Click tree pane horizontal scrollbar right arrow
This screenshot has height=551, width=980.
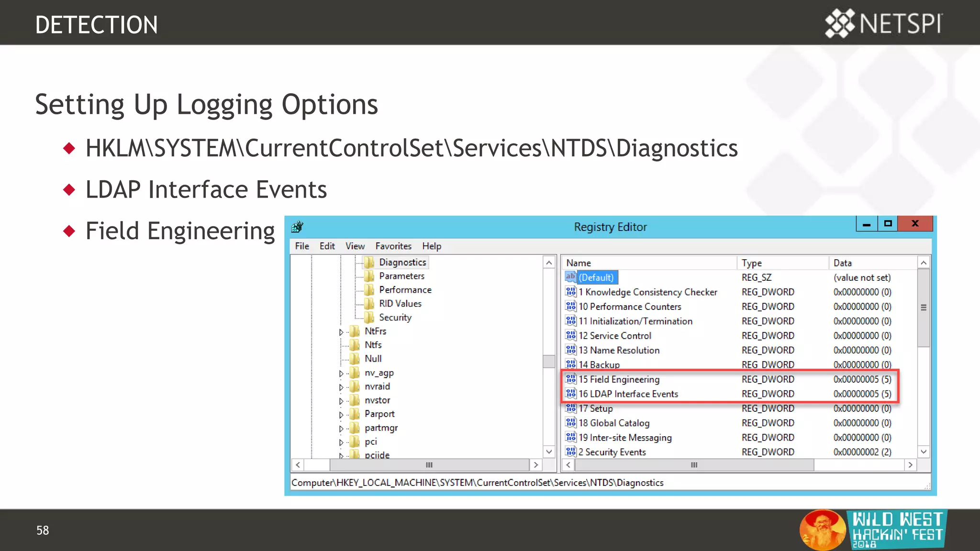click(x=536, y=464)
